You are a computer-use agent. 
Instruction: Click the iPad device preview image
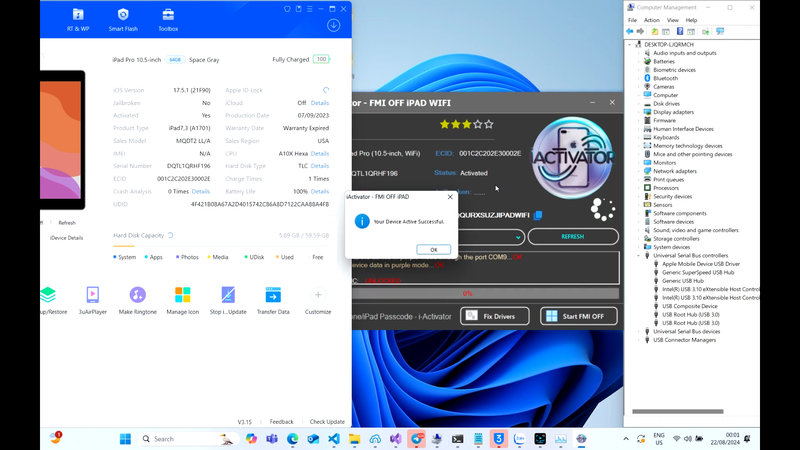[x=62, y=140]
